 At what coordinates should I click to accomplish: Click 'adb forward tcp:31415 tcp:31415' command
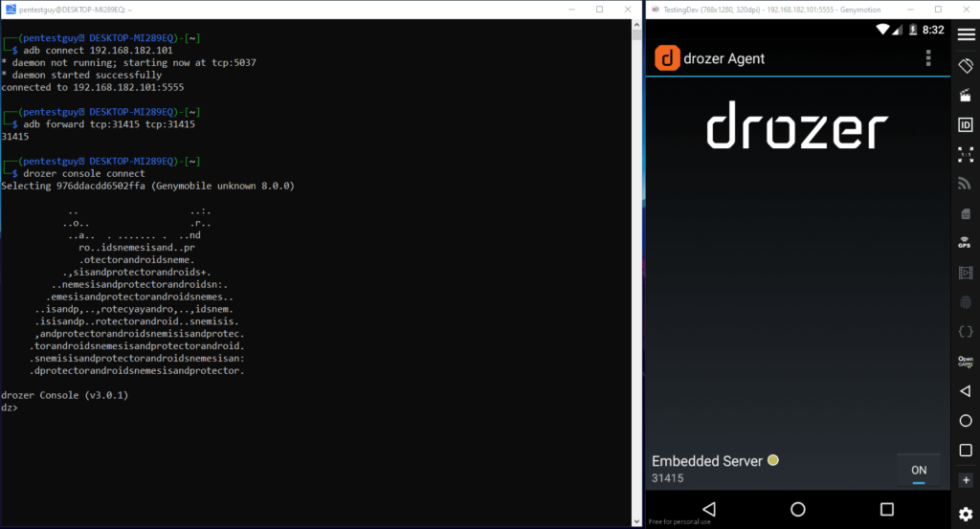109,124
